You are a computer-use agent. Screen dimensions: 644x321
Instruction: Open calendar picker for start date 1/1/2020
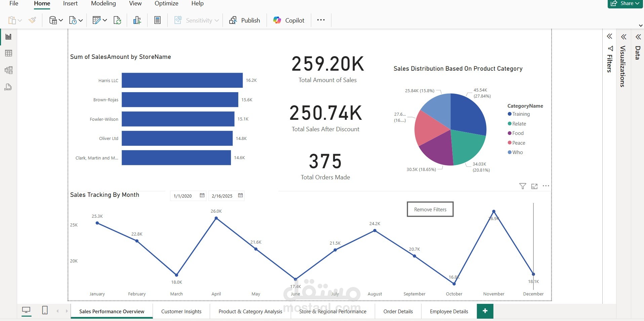(x=202, y=195)
